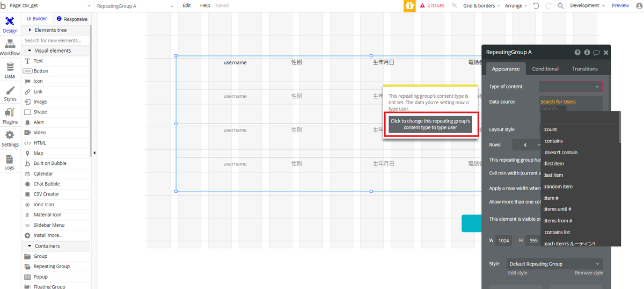The width and height of the screenshot is (644, 289).
Task: Switch to the Transitions tab
Action: coord(584,69)
